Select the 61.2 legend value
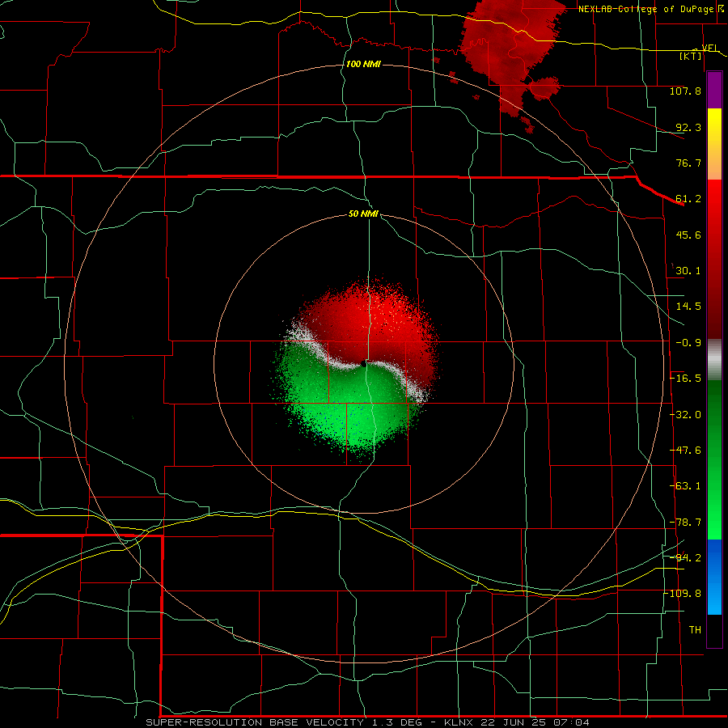 [x=688, y=199]
